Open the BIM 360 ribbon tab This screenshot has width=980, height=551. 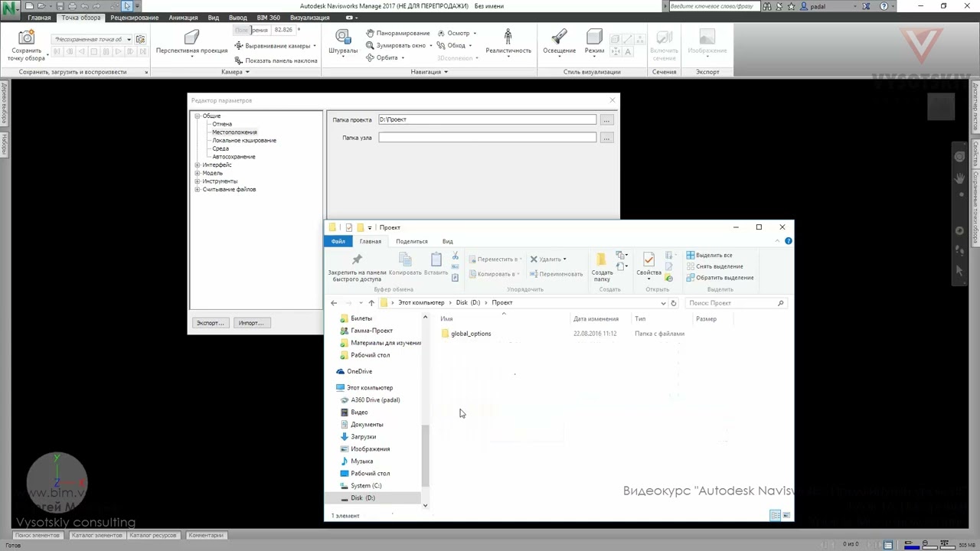[x=268, y=18]
